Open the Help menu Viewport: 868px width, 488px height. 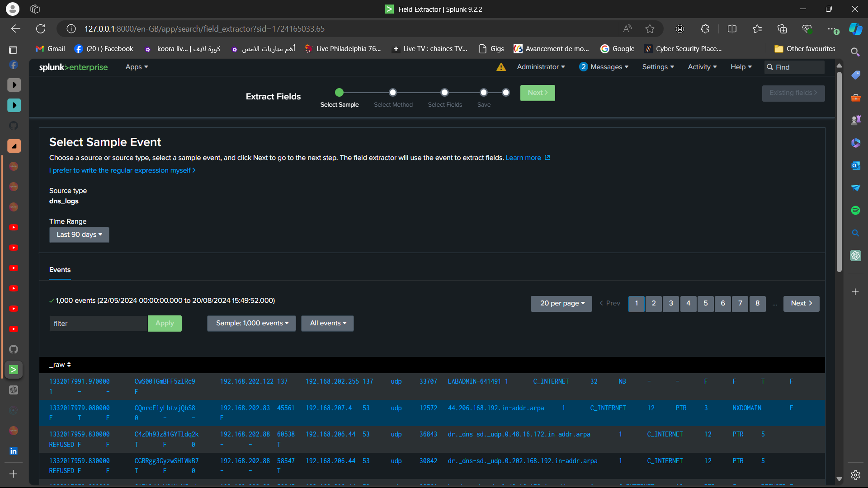coord(741,67)
